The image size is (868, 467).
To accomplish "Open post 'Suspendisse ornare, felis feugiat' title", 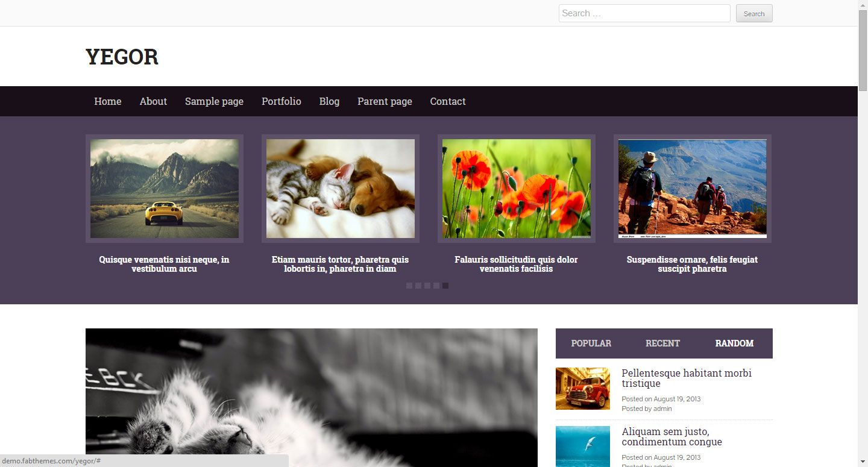I will [x=693, y=264].
